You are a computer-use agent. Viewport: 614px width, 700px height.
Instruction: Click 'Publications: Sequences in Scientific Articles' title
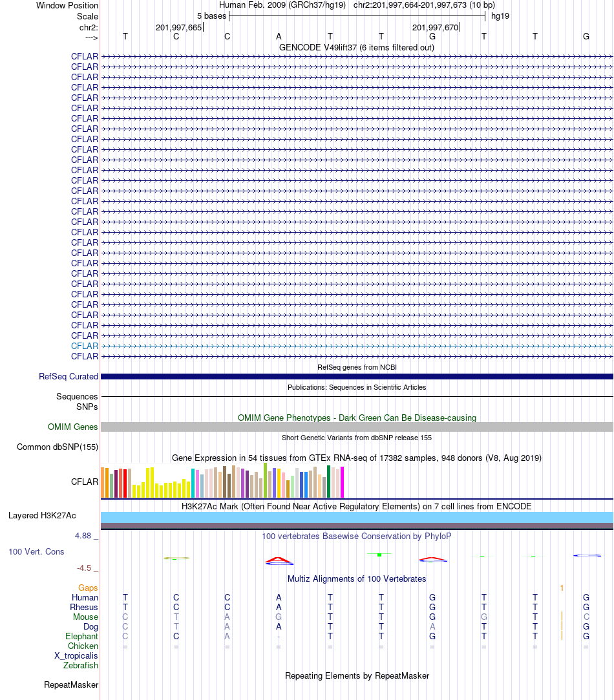[357, 388]
